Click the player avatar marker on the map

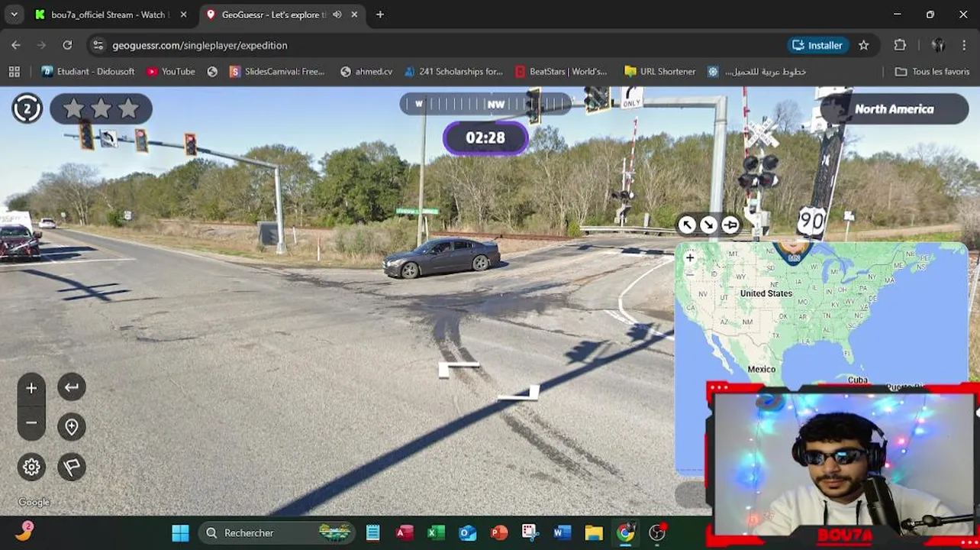pyautogui.click(x=794, y=252)
